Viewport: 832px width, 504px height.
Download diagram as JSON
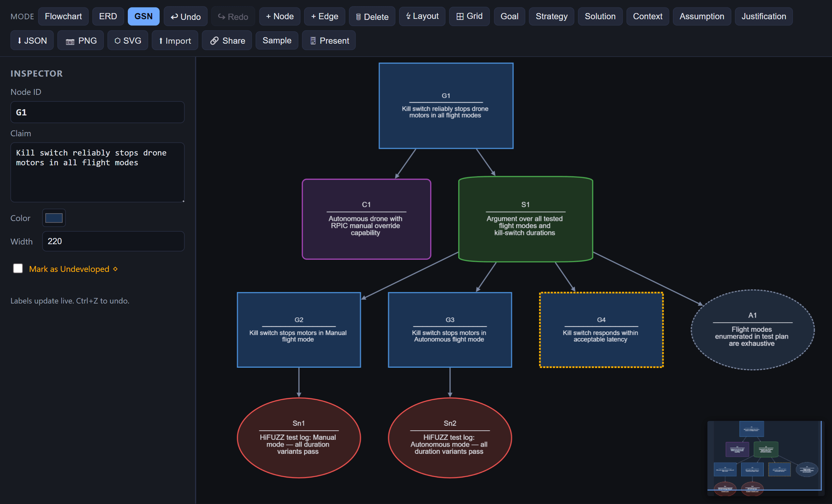tap(32, 40)
